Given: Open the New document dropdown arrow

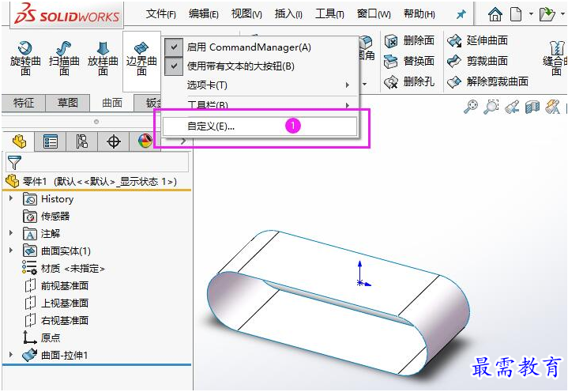Looking at the screenshot, I should [531, 14].
